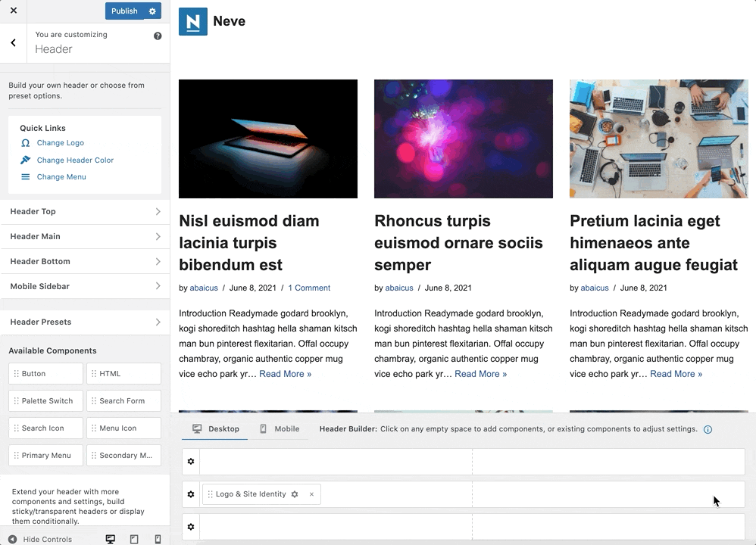
Task: Select the Palette Switch component
Action: coord(45,401)
